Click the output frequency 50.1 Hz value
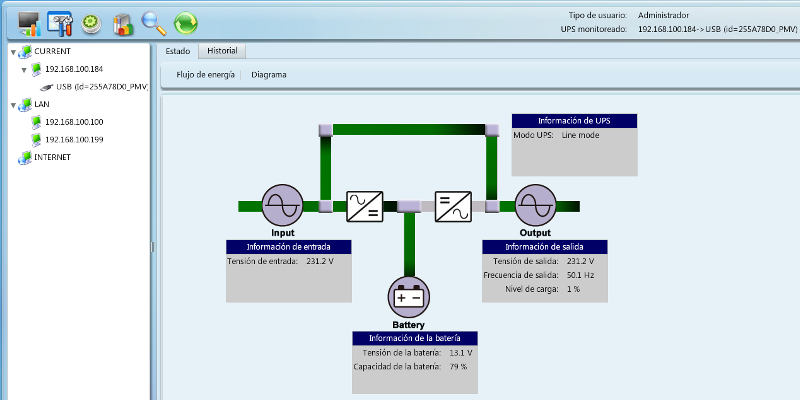This screenshot has height=400, width=800. (x=581, y=275)
